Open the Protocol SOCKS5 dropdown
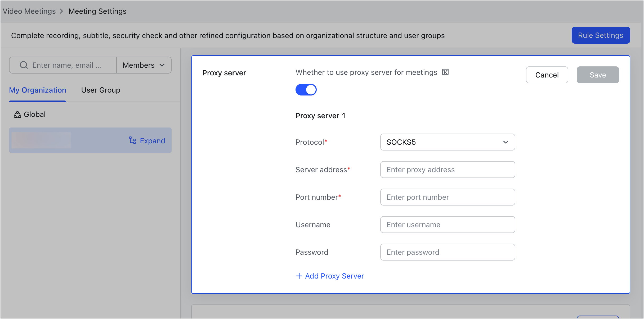Image resolution: width=644 pixels, height=319 pixels. pyautogui.click(x=448, y=142)
